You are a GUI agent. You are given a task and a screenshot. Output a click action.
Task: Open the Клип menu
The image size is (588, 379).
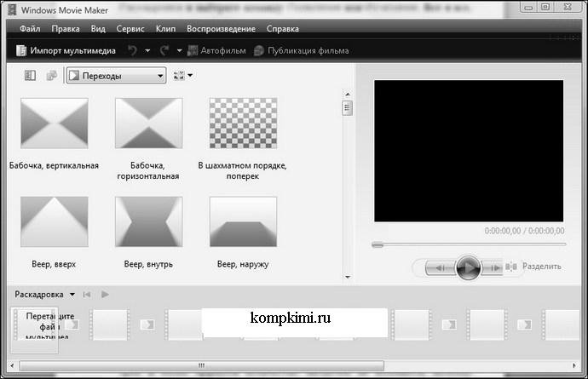pos(166,29)
